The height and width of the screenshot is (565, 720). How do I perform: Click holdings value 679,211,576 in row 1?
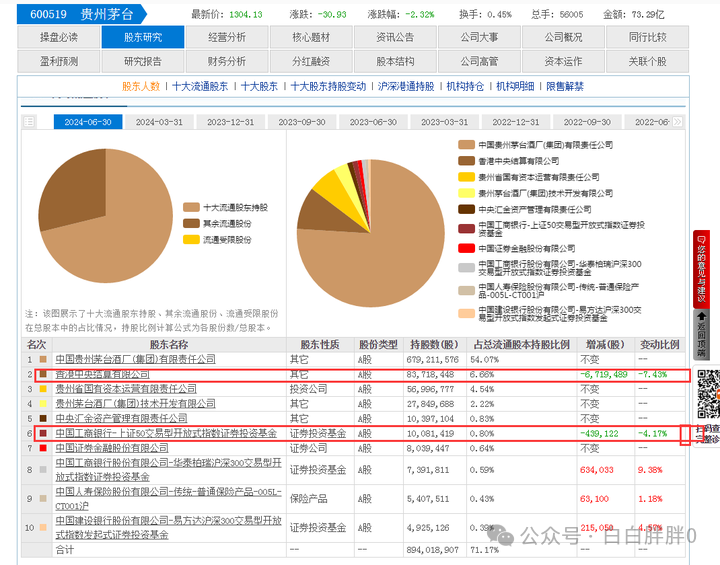tap(433, 360)
